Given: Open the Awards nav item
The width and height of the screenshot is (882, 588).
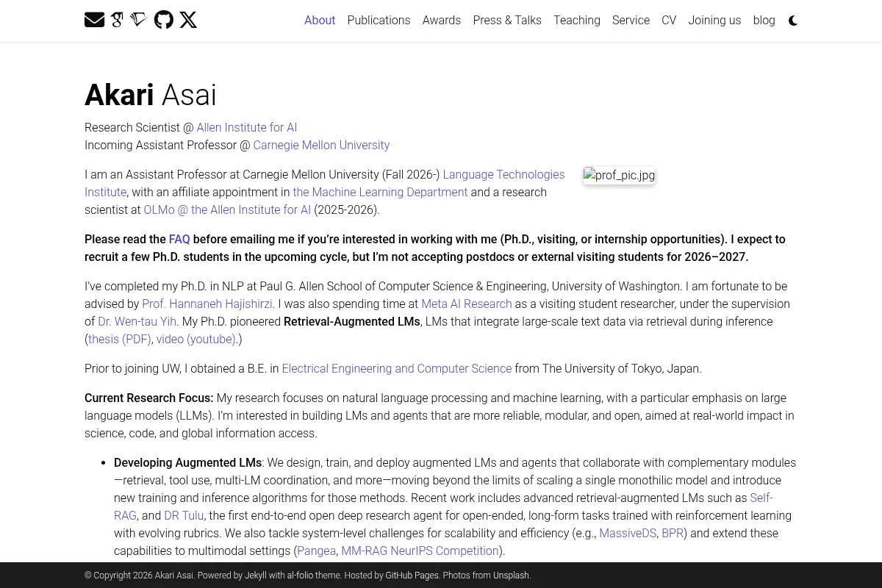Looking at the screenshot, I should pos(442,21).
